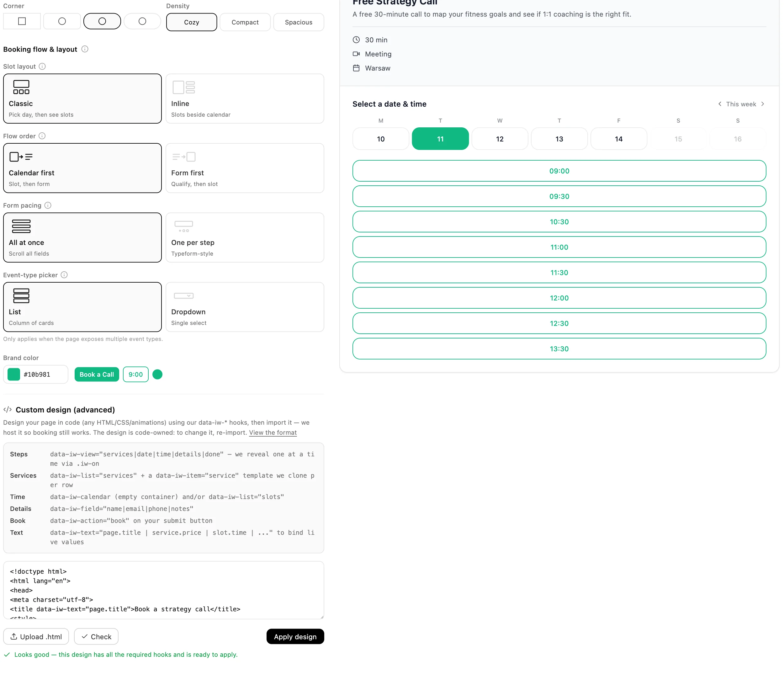Open the brand color green swatch
784x680 pixels.
pyautogui.click(x=14, y=375)
